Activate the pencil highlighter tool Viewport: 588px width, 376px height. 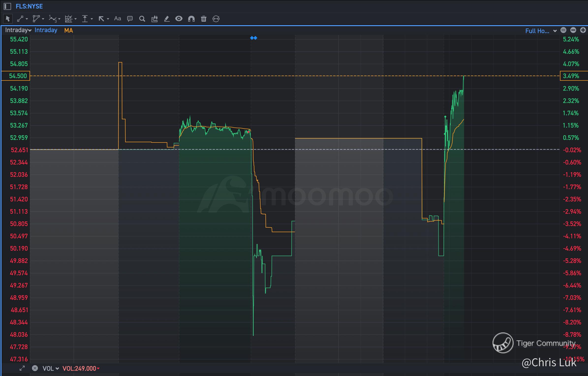[x=167, y=19]
